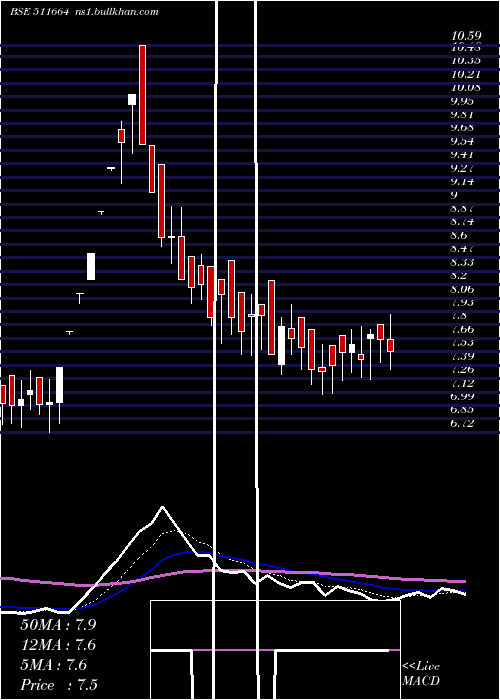The height and width of the screenshot is (700, 500).
Task: Select the 8.33 price axis label
Action: pyautogui.click(x=462, y=262)
